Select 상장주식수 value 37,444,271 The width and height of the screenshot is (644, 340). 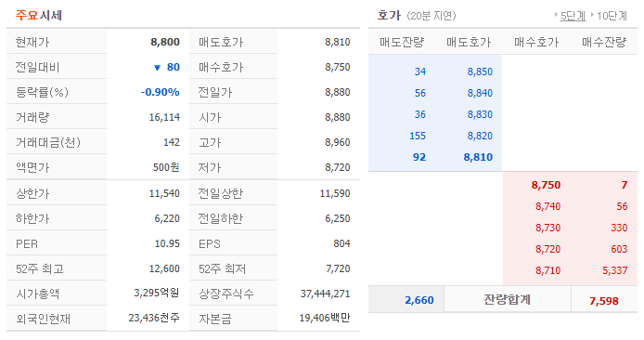[x=326, y=294]
